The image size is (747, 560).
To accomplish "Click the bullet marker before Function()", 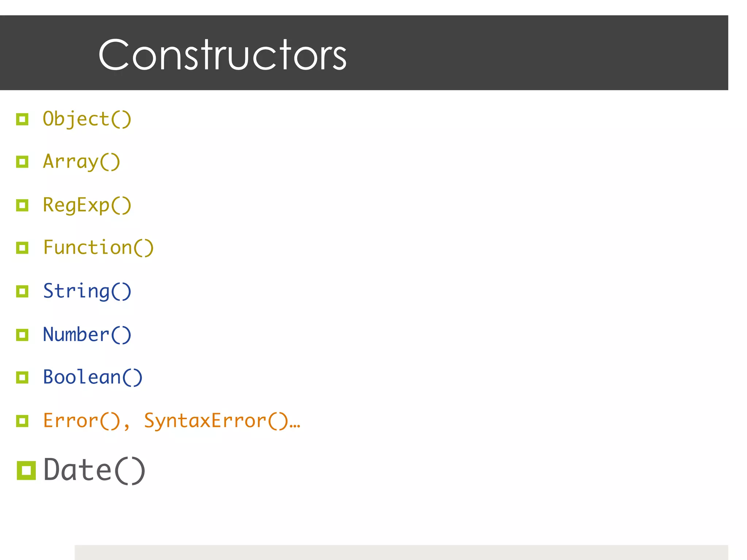I will [22, 248].
